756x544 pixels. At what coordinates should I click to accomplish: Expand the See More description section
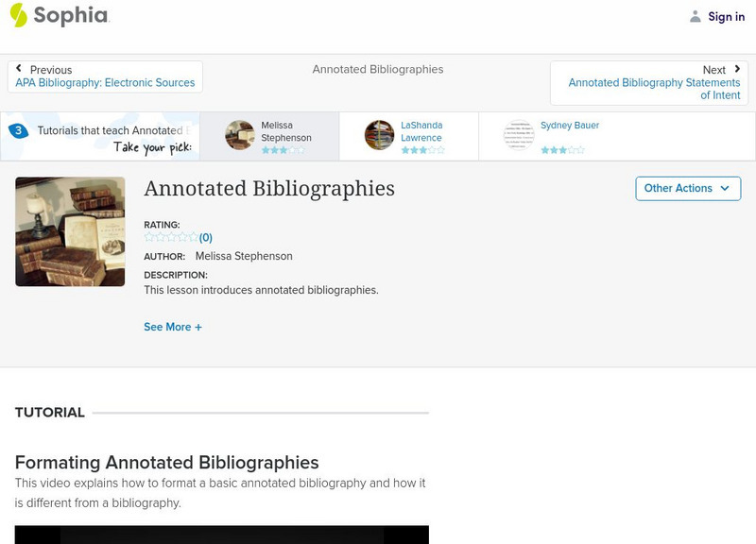[173, 327]
